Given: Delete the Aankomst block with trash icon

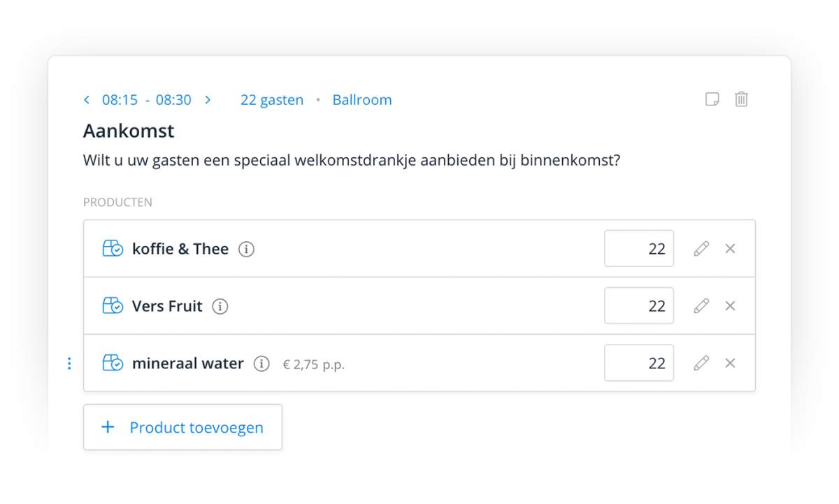Looking at the screenshot, I should click(741, 99).
